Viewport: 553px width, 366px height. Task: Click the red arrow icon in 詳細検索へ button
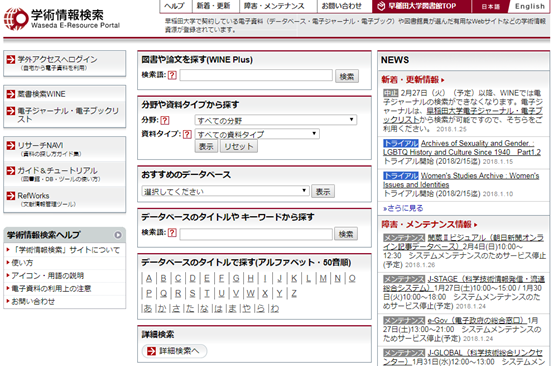point(151,351)
